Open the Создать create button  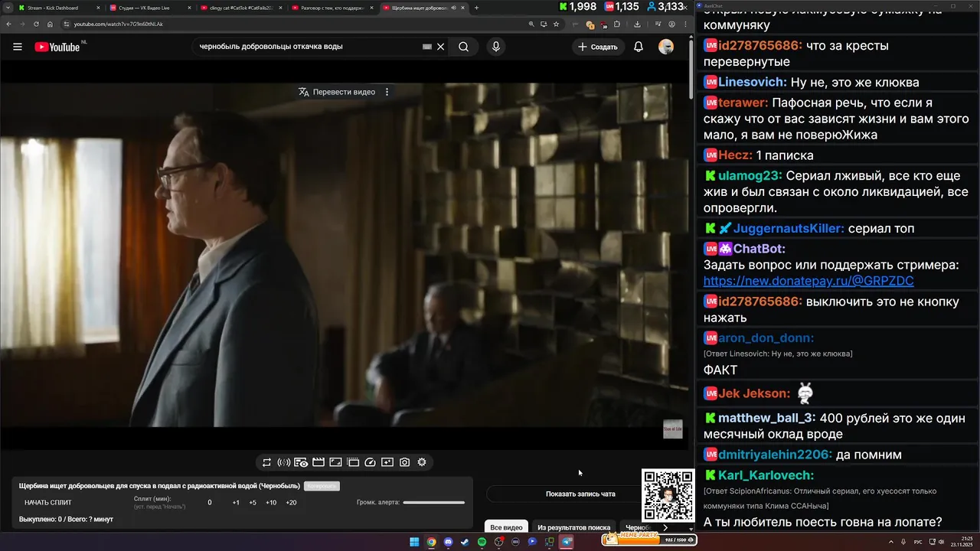coord(598,47)
